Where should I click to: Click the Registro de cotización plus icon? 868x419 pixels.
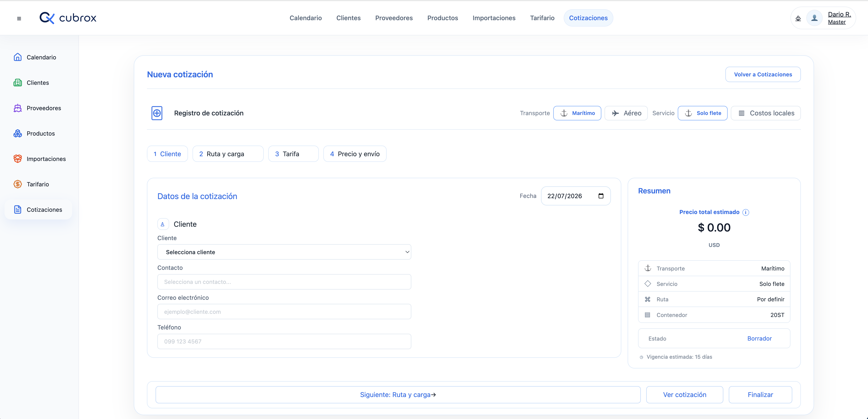point(157,113)
